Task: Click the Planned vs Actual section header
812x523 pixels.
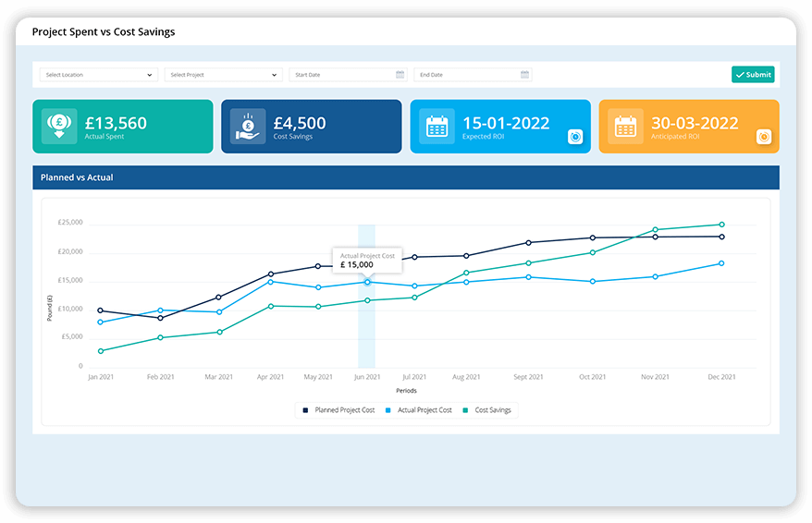Action: [406, 177]
